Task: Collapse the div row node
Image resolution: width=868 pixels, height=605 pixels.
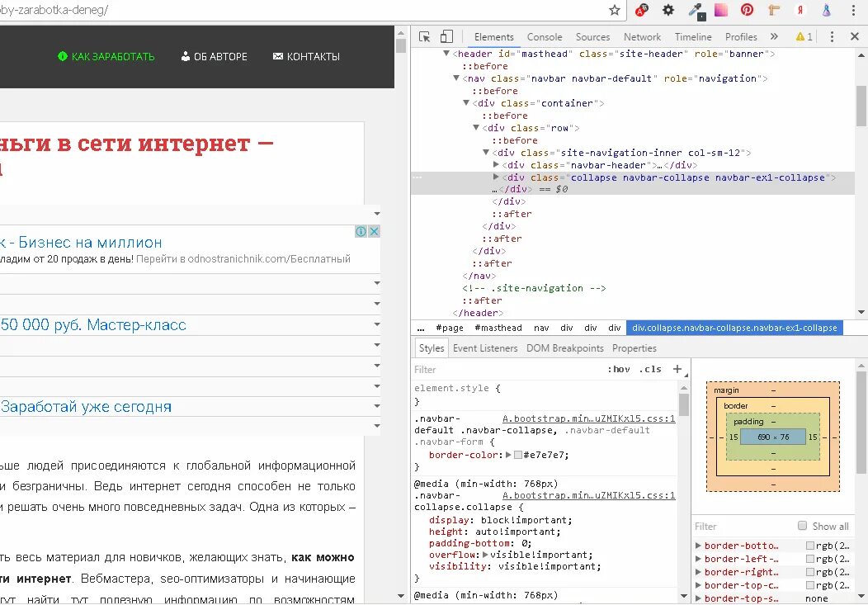Action: click(x=476, y=128)
